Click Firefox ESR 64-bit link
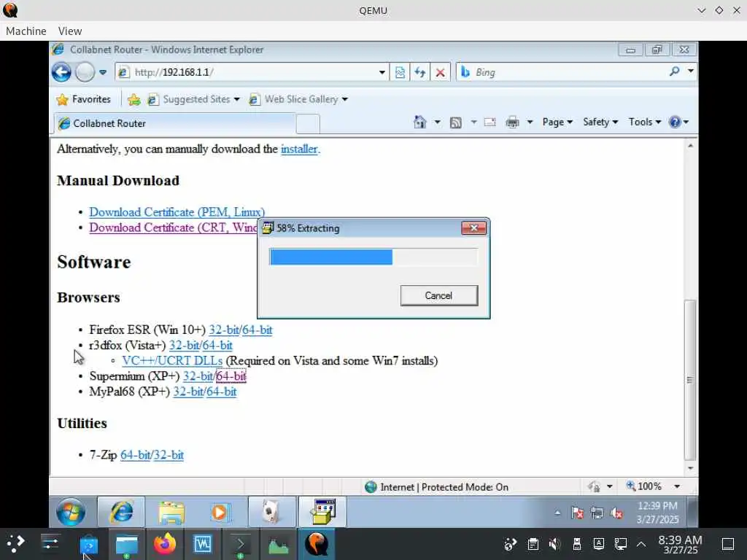 pos(258,330)
